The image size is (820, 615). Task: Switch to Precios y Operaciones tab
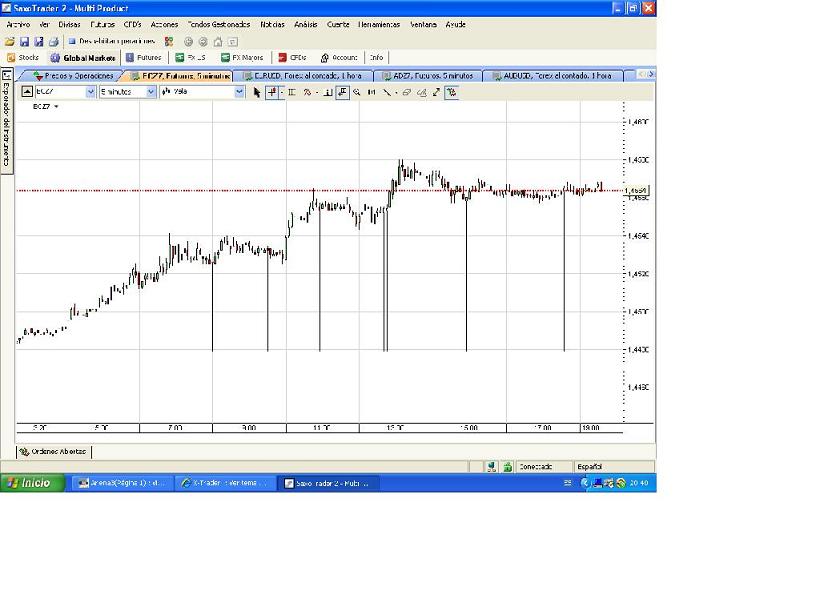click(74, 76)
